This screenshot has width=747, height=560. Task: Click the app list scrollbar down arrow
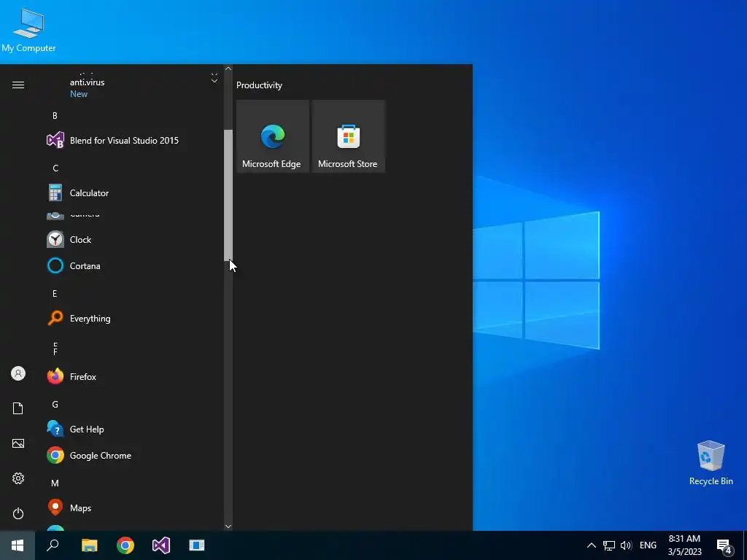point(228,526)
